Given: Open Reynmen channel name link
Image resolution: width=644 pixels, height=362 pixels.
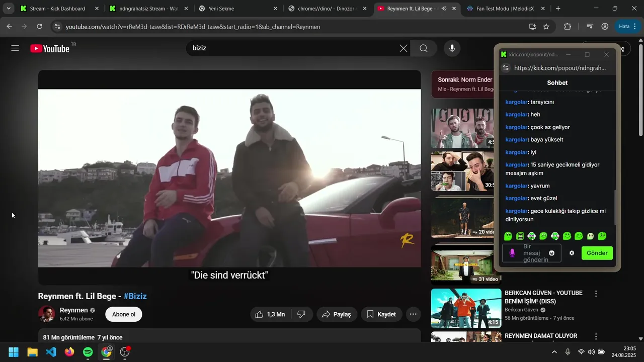Looking at the screenshot, I should coord(73,310).
